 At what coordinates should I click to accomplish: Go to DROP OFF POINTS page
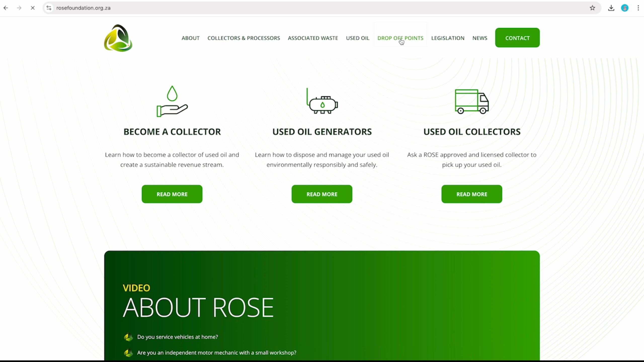point(400,38)
